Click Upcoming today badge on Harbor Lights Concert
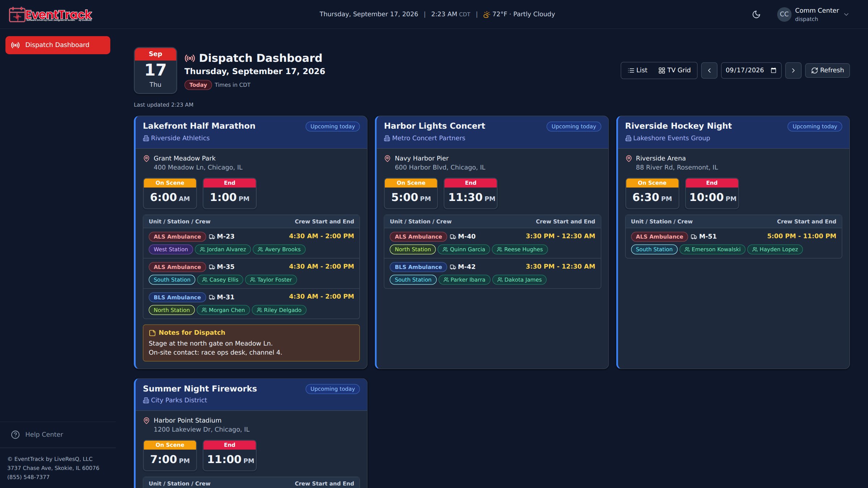Screen dimensions: 868x488 pos(574,127)
